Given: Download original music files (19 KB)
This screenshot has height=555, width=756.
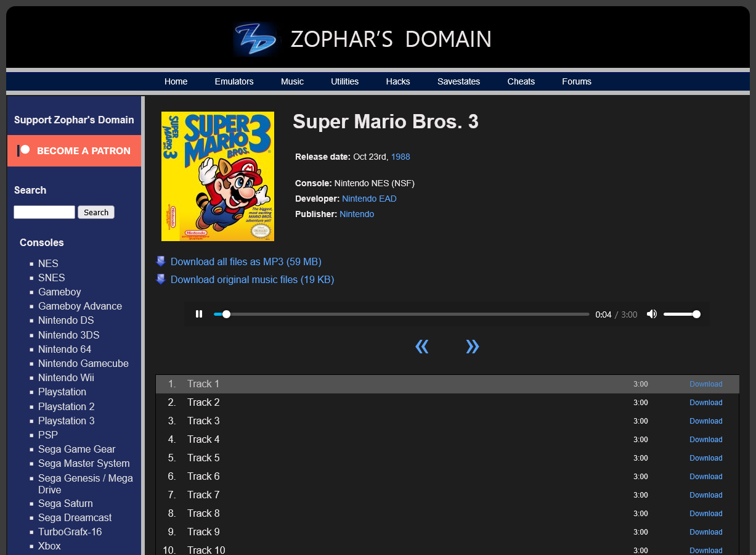Looking at the screenshot, I should click(252, 279).
